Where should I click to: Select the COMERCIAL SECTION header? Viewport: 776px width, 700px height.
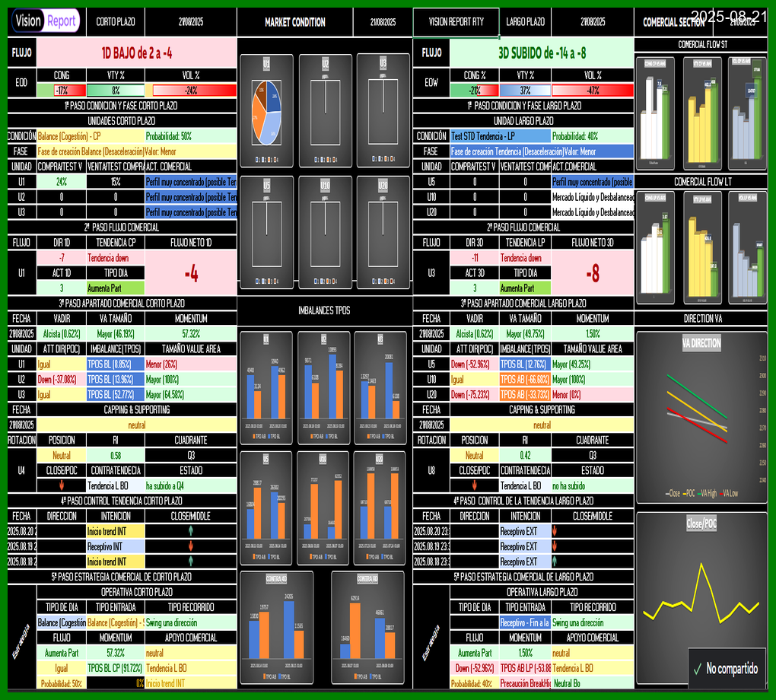[673, 22]
